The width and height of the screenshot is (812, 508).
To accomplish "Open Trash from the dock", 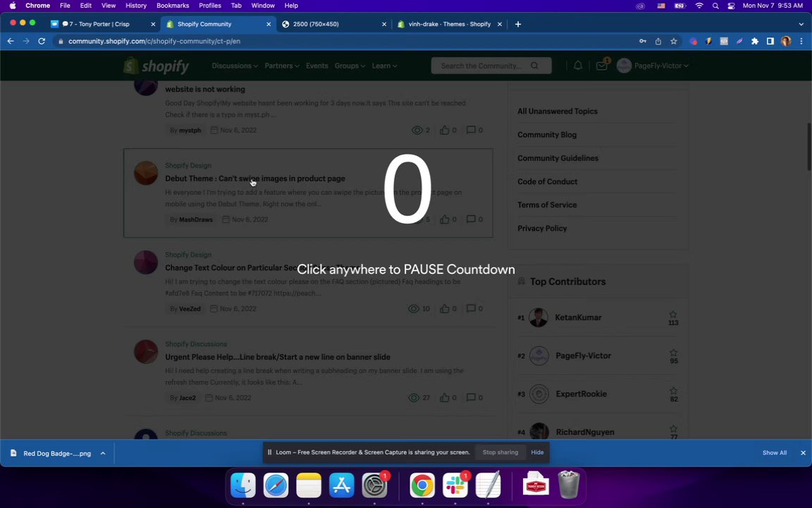I will (569, 485).
